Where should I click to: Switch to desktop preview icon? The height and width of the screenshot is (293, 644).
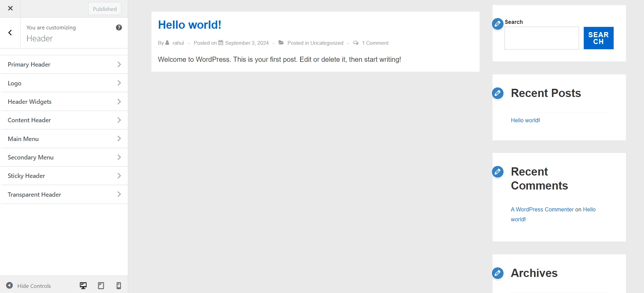(x=83, y=286)
